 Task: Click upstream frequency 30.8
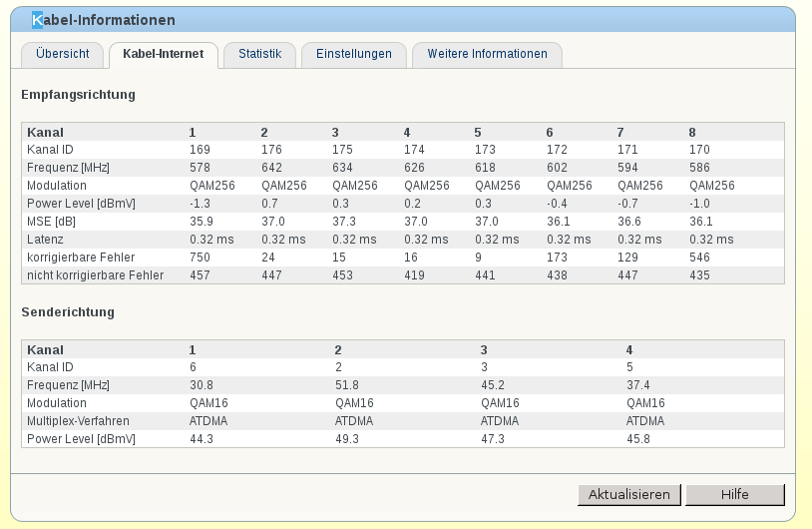coord(202,385)
